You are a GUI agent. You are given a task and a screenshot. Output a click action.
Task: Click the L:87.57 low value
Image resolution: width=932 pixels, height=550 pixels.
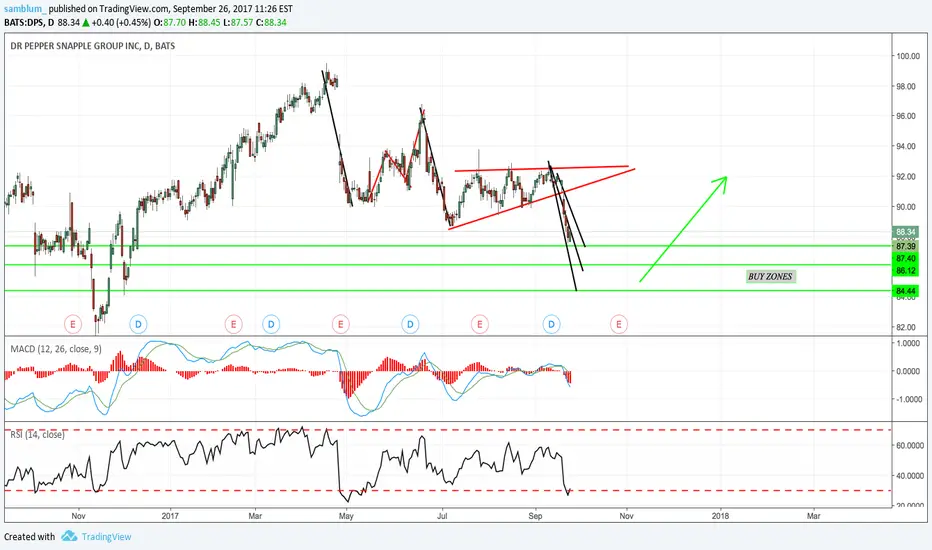(x=238, y=23)
